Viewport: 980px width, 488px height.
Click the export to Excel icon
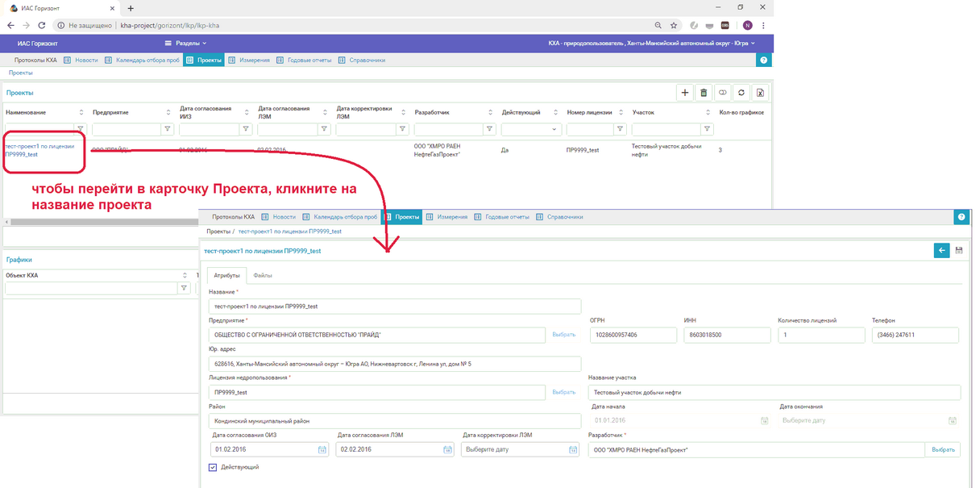759,93
